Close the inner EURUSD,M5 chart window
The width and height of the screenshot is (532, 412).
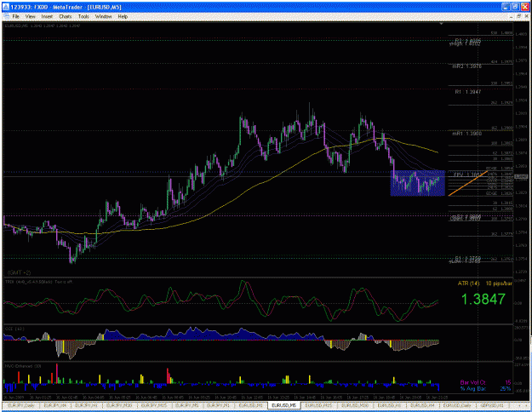[x=525, y=16]
